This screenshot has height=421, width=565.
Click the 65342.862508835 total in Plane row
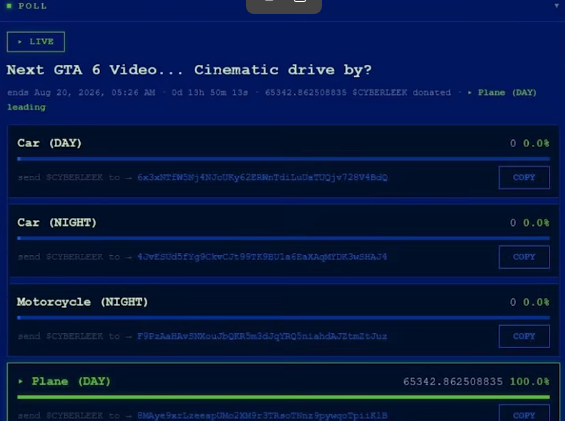point(453,381)
